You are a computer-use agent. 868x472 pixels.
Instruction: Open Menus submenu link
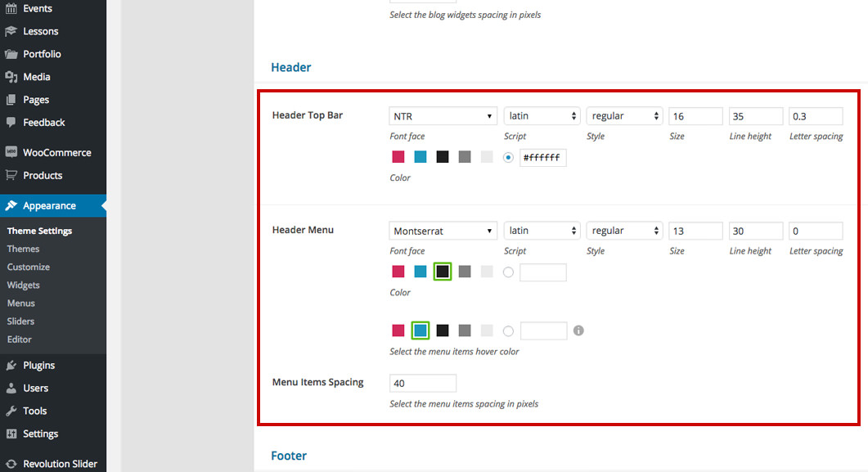21,303
